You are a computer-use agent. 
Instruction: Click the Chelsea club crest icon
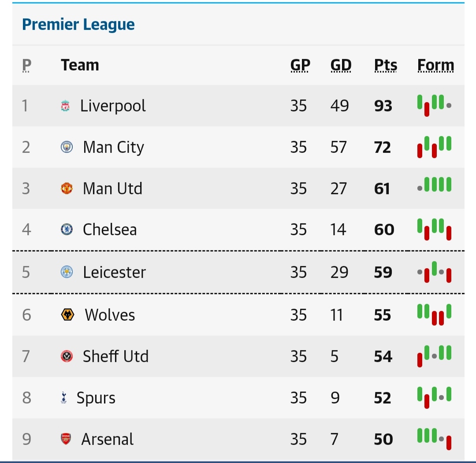pos(67,230)
